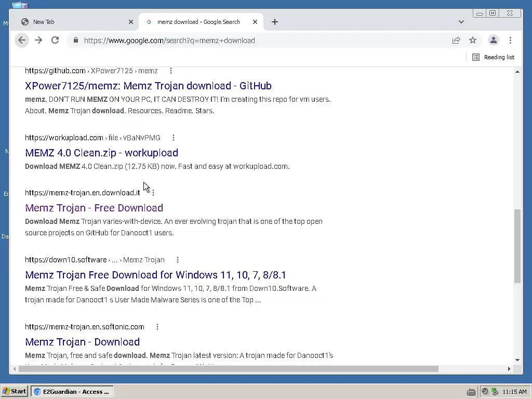
Task: Open the Windows Start menu
Action: pyautogui.click(x=14, y=391)
